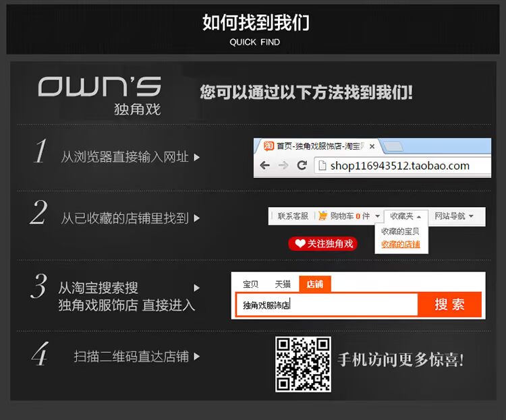The height and width of the screenshot is (420, 506).
Task: Select the 店铺 search tab
Action: (315, 284)
